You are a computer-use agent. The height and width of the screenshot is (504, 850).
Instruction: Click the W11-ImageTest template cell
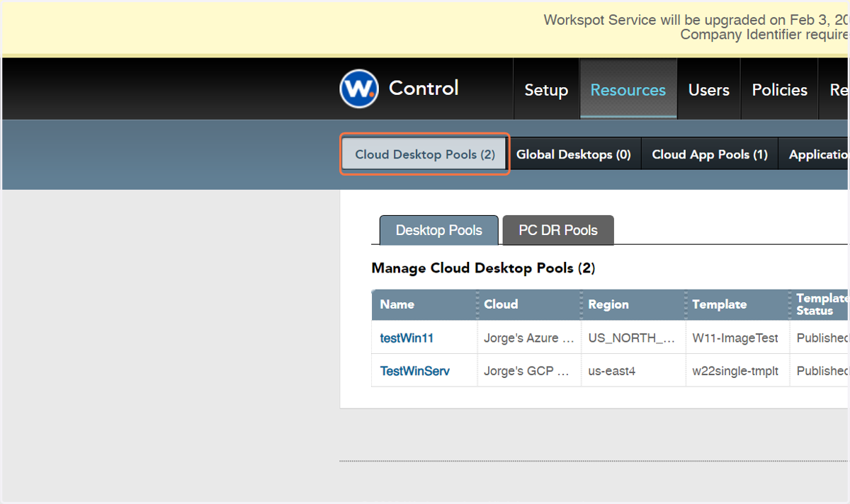pyautogui.click(x=737, y=338)
